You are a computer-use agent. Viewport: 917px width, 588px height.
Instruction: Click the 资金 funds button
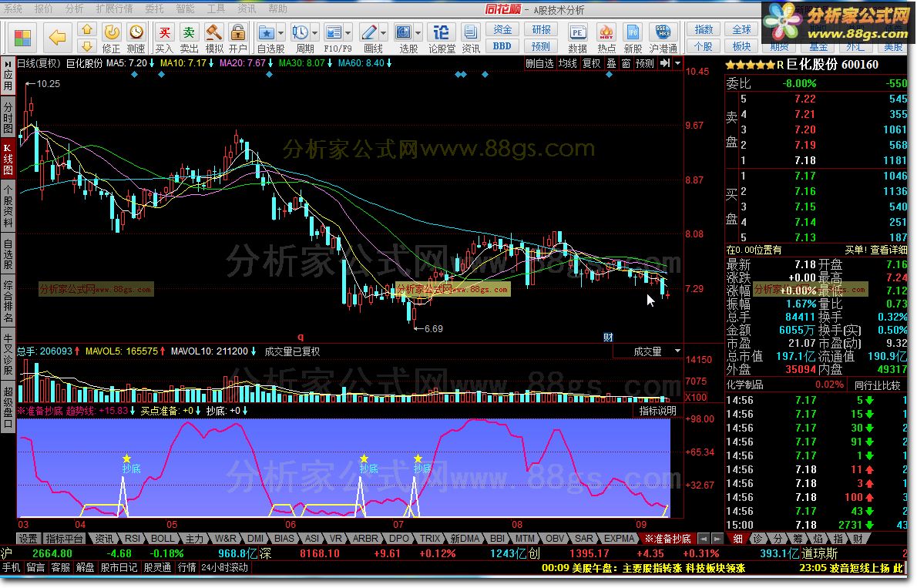point(502,30)
